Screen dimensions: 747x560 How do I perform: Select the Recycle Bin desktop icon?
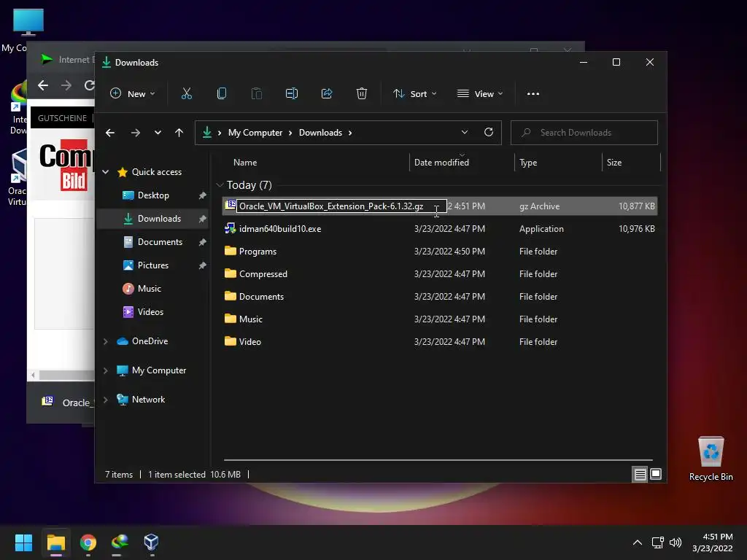point(711,459)
